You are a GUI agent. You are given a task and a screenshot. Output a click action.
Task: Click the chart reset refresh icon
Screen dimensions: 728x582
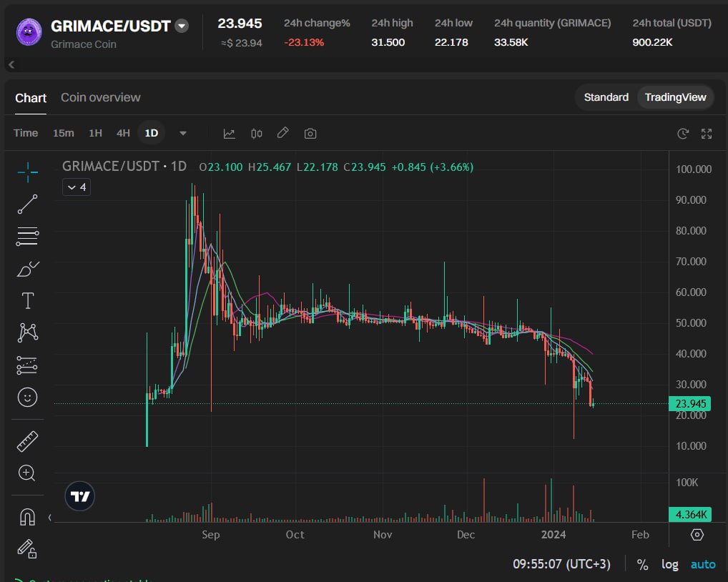pyautogui.click(x=682, y=134)
